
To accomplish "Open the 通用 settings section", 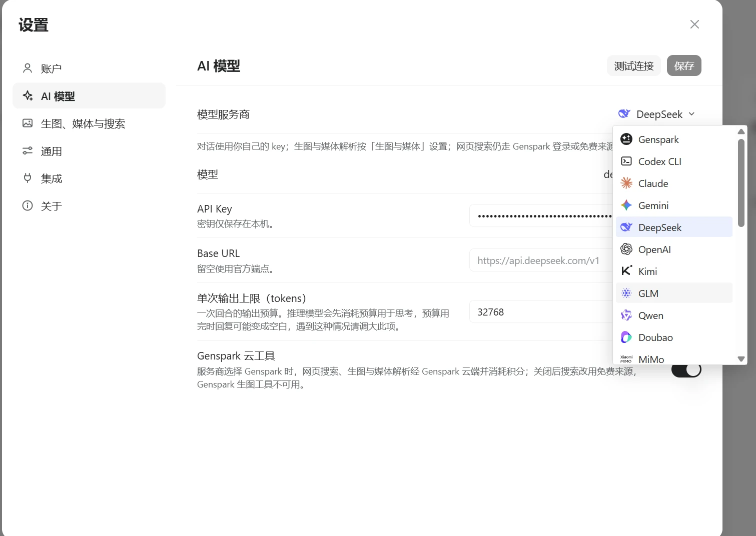I will [89, 150].
